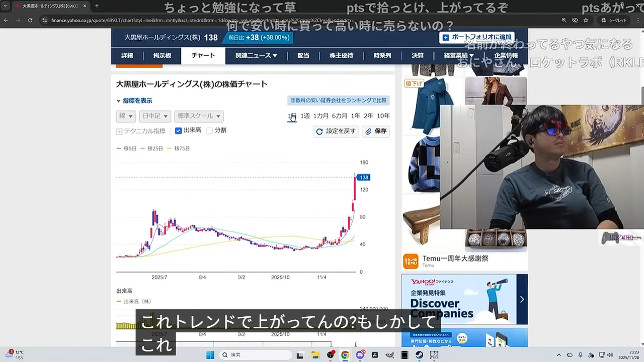Image resolution: width=644 pixels, height=362 pixels.
Task: Select the 1週 chart range
Action: 305,116
